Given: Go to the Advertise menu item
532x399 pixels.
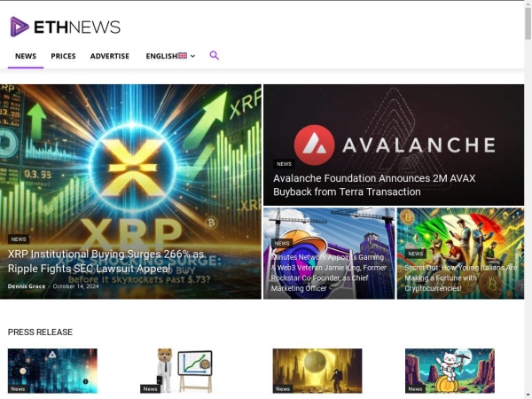Looking at the screenshot, I should 110,56.
